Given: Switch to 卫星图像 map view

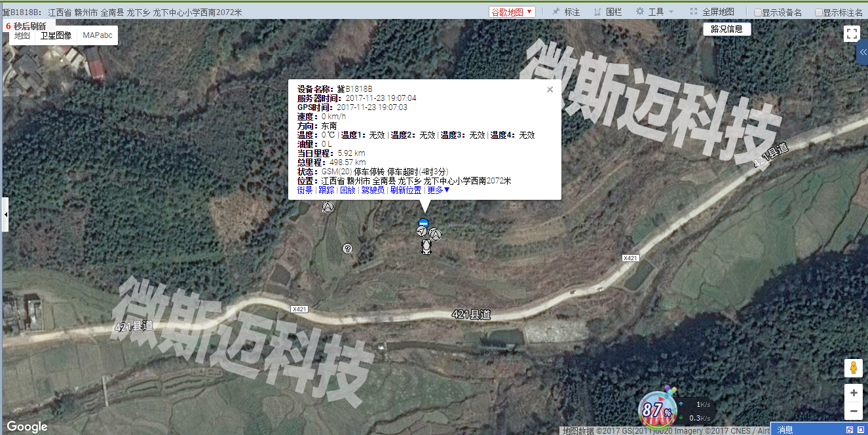Looking at the screenshot, I should pos(56,35).
